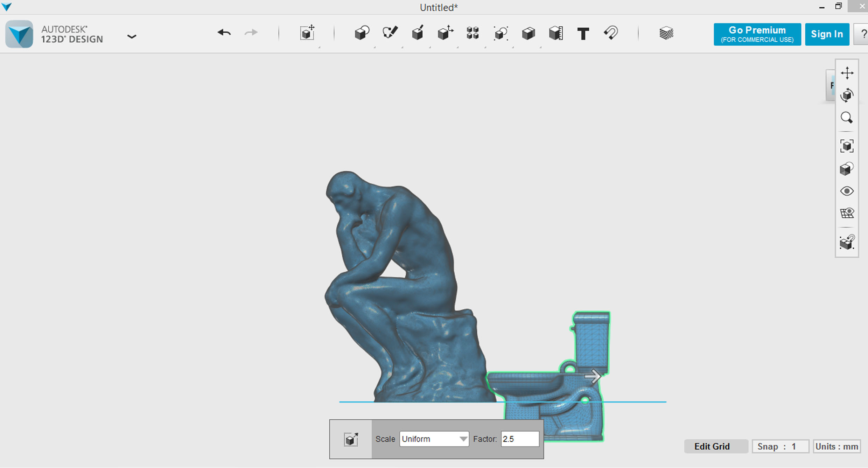This screenshot has height=468, width=868.
Task: Toggle the show/hide eye icon
Action: (x=847, y=191)
